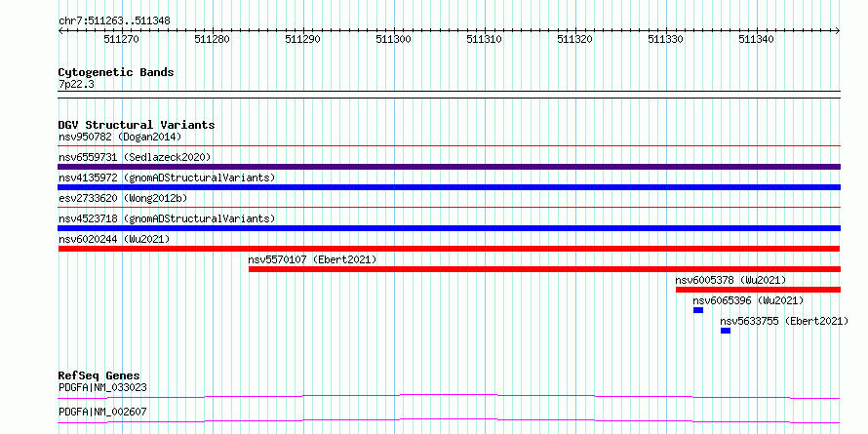Open variant nsv4135972 gnomAD label

click(x=167, y=178)
